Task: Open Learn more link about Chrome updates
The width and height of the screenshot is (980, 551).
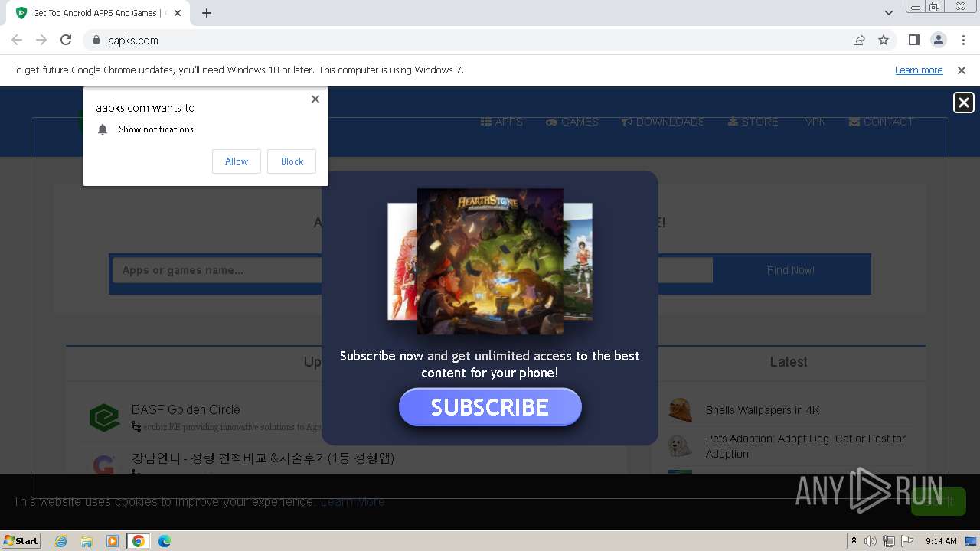Action: 919,70
